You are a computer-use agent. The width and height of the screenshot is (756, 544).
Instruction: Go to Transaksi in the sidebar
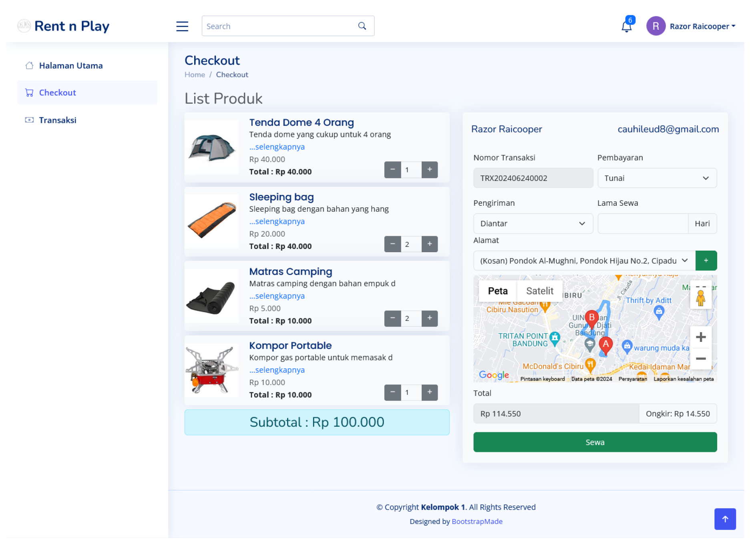58,120
